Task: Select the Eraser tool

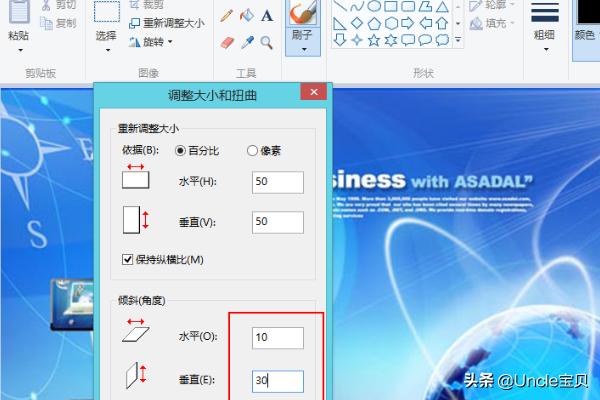Action: point(227,42)
